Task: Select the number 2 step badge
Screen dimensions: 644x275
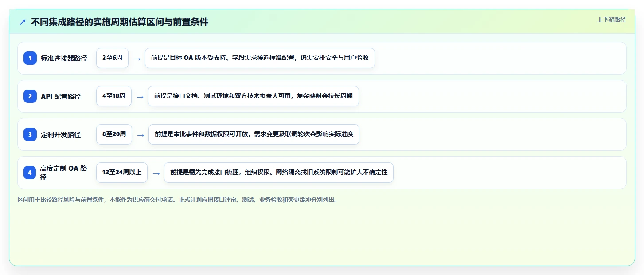Action: (30, 96)
